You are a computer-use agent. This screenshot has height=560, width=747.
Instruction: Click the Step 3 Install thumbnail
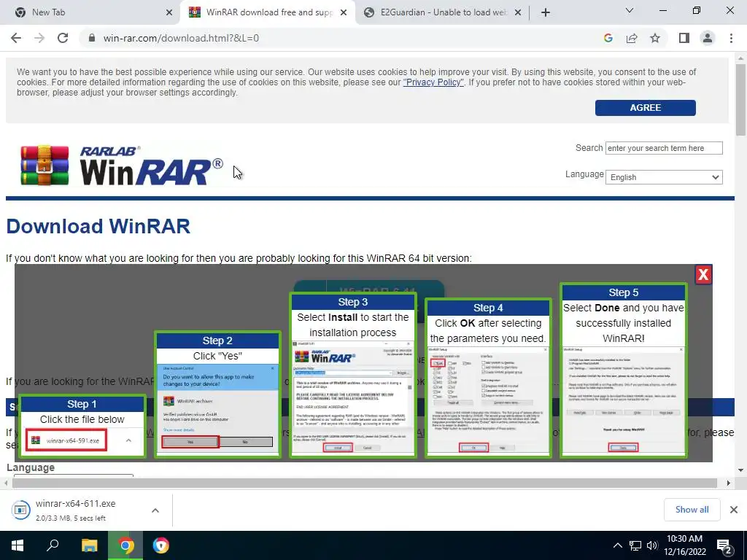pos(353,376)
